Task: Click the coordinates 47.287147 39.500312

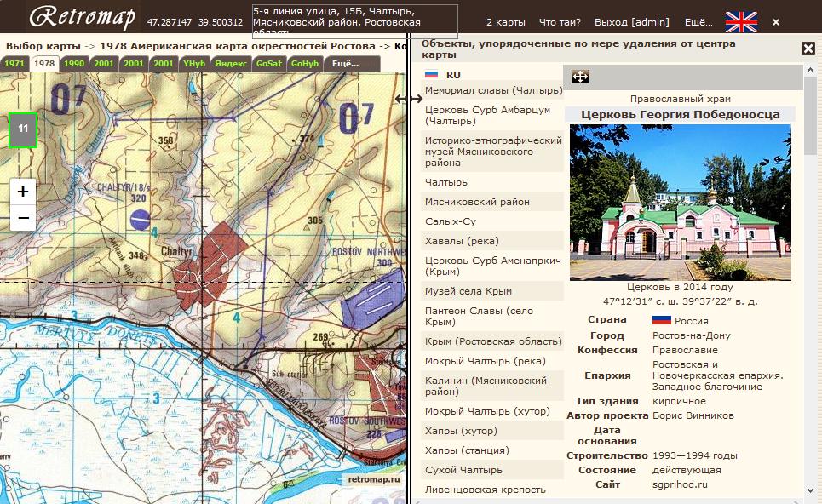Action: click(x=194, y=22)
